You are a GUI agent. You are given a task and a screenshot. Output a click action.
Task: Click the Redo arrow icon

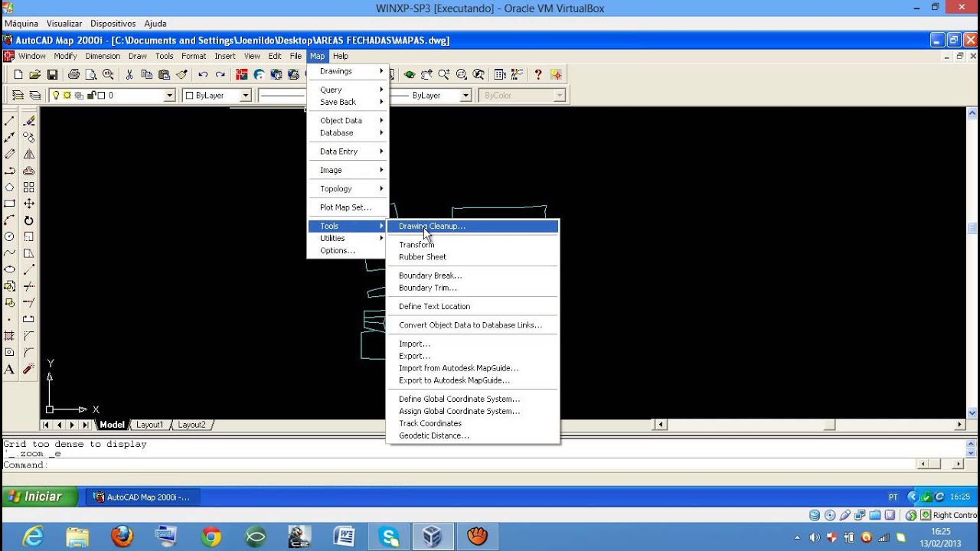point(220,74)
